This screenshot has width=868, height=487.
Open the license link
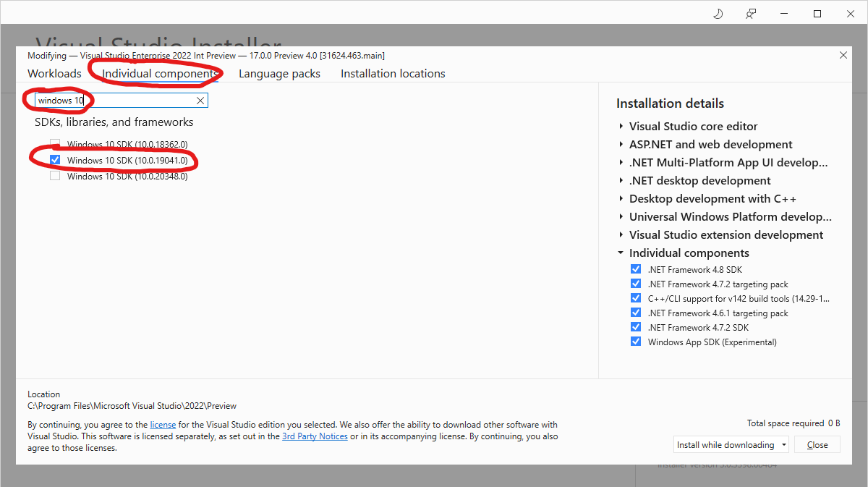163,424
